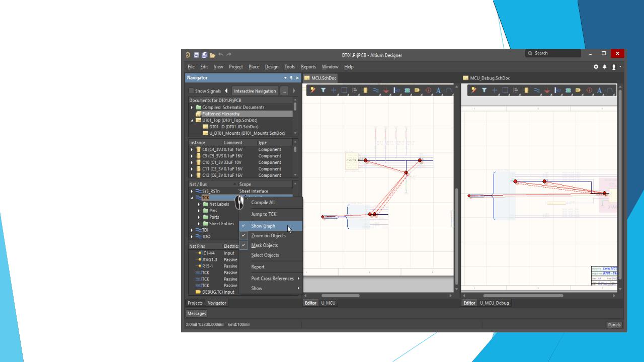
Task: Select the cross-probe tool in MCU.SchDoc toolbar
Action: (312, 90)
